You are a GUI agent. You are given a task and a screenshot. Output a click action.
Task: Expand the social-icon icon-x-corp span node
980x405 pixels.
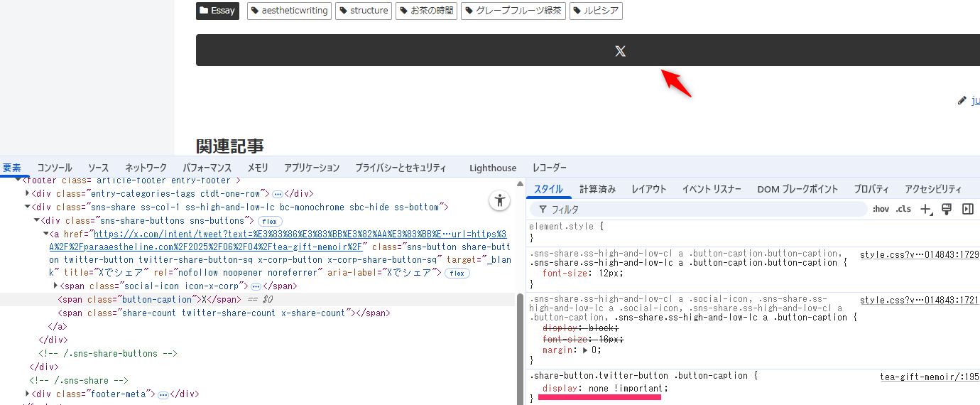point(55,286)
